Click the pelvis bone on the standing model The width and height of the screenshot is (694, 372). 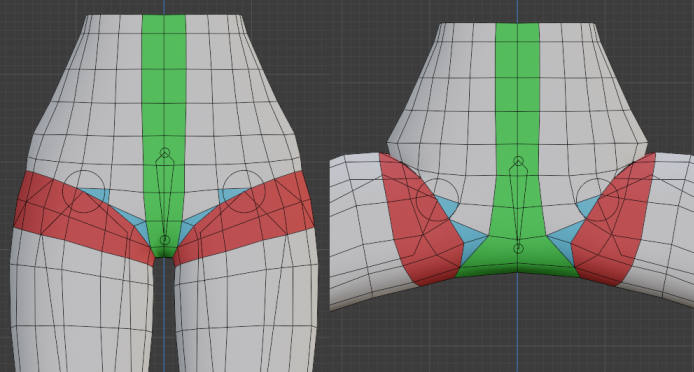coord(165,197)
